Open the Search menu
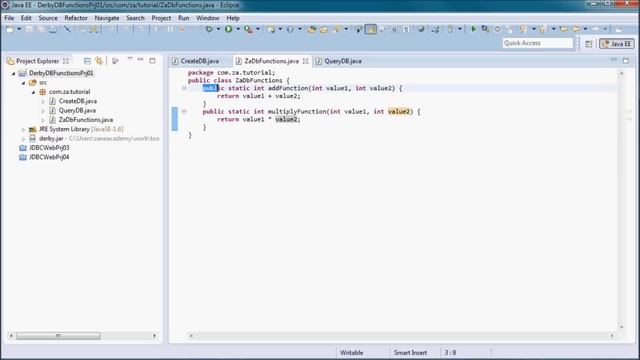 point(135,18)
